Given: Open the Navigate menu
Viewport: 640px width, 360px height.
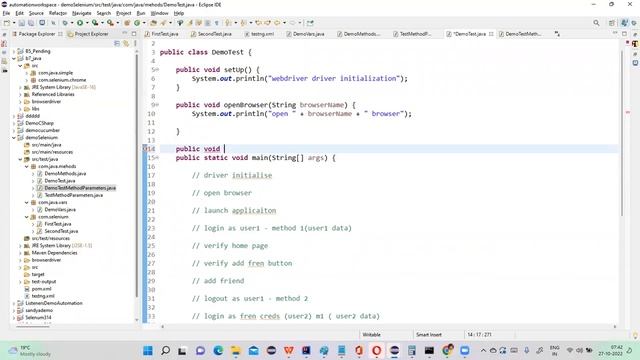Looking at the screenshot, I should [x=82, y=13].
